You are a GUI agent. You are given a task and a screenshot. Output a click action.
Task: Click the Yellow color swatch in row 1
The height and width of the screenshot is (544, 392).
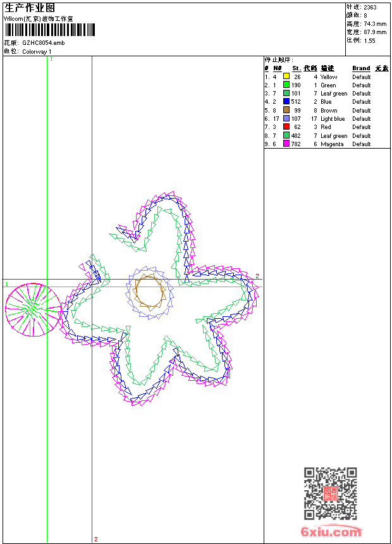coord(286,77)
